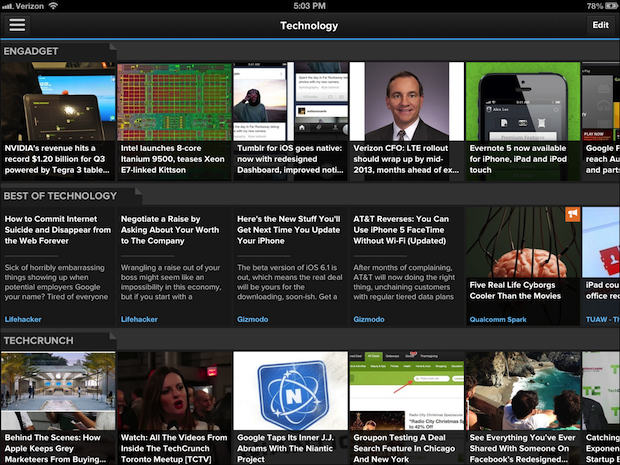Open Intel 8-core Itanium 9500 article
Viewport: 620px width, 465px height.
(x=173, y=120)
